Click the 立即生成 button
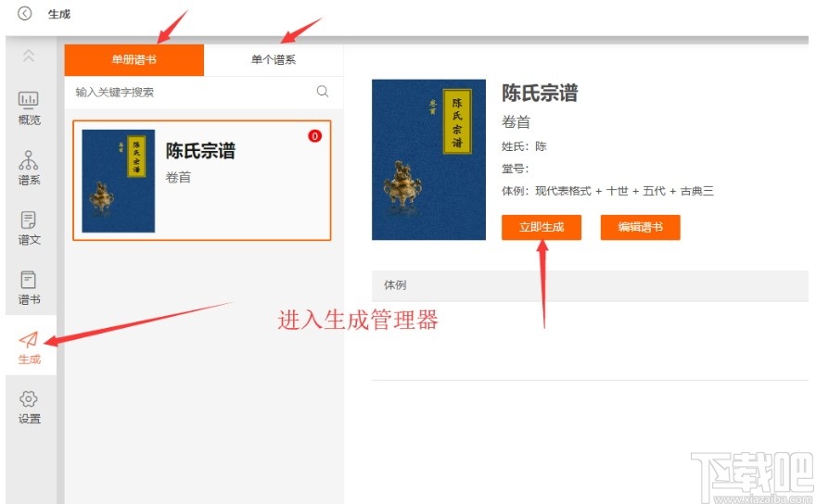Screen dimensions: 816x504 pos(542,227)
